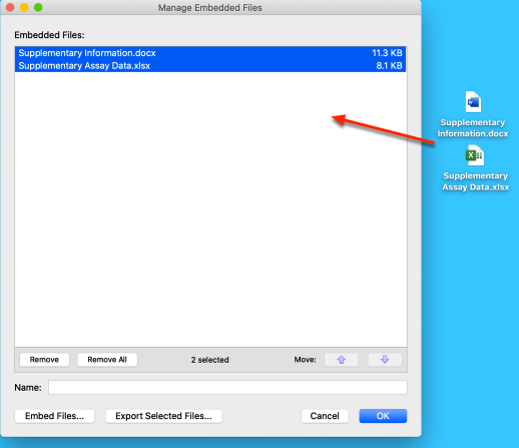Click the Remove All button

tap(107, 360)
